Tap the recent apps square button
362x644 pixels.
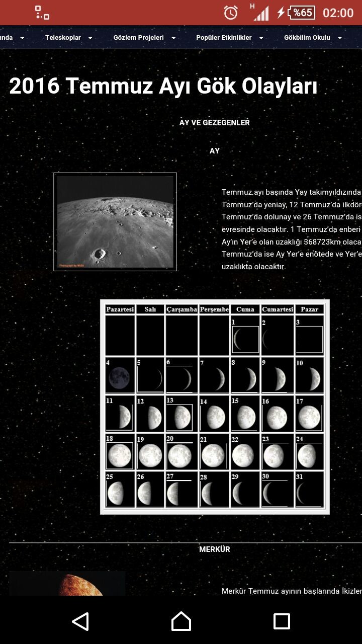[282, 621]
